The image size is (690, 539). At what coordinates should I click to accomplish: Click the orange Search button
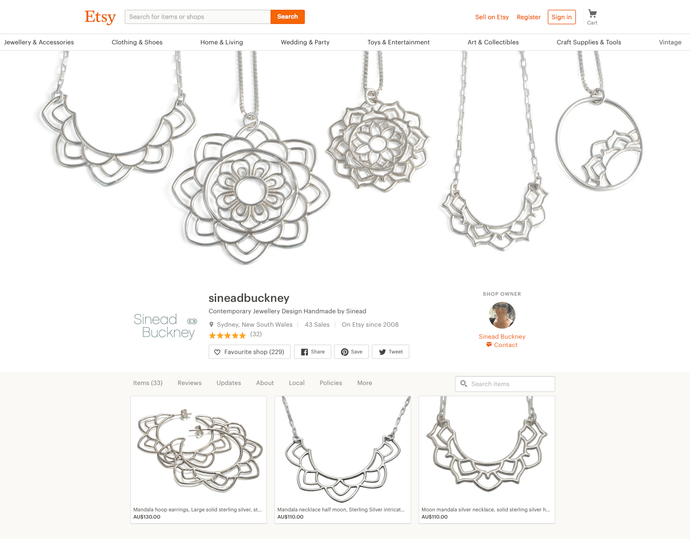pyautogui.click(x=287, y=17)
